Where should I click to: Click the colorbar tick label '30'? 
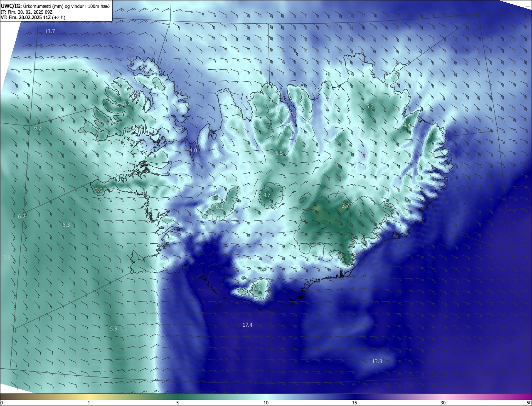pos(443,403)
